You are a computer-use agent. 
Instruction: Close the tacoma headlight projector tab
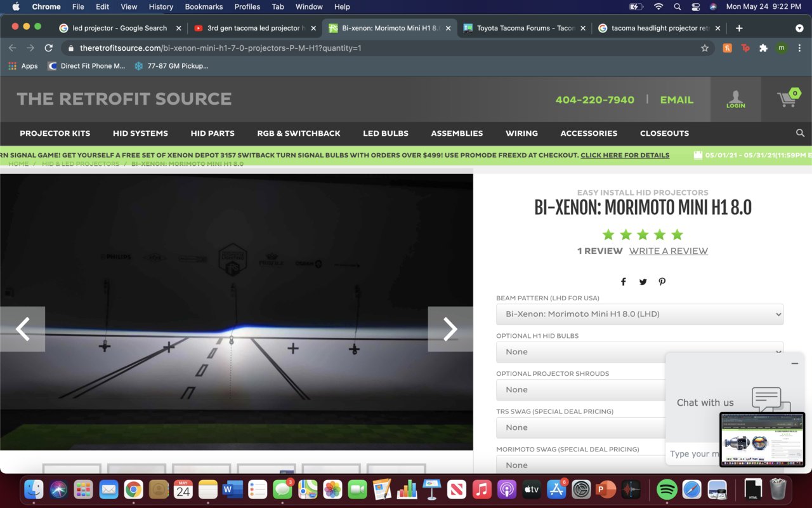[x=718, y=28]
